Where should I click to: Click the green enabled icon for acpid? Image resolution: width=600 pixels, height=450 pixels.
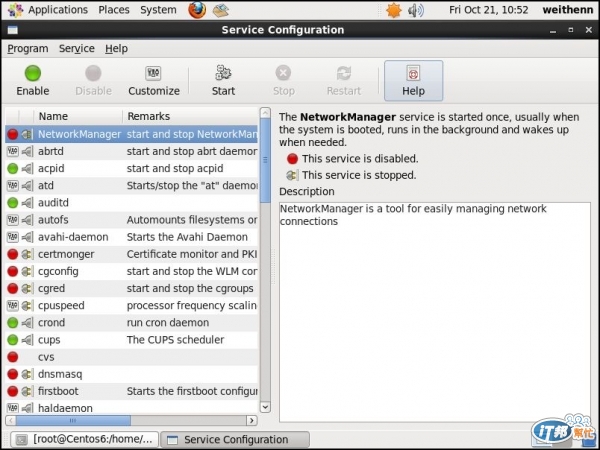coord(13,168)
